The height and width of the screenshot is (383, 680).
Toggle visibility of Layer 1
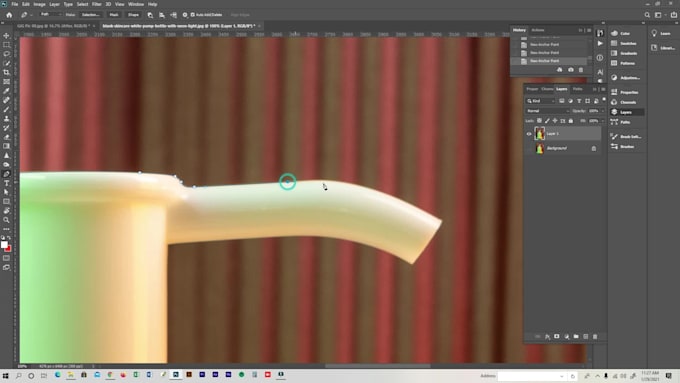[529, 134]
